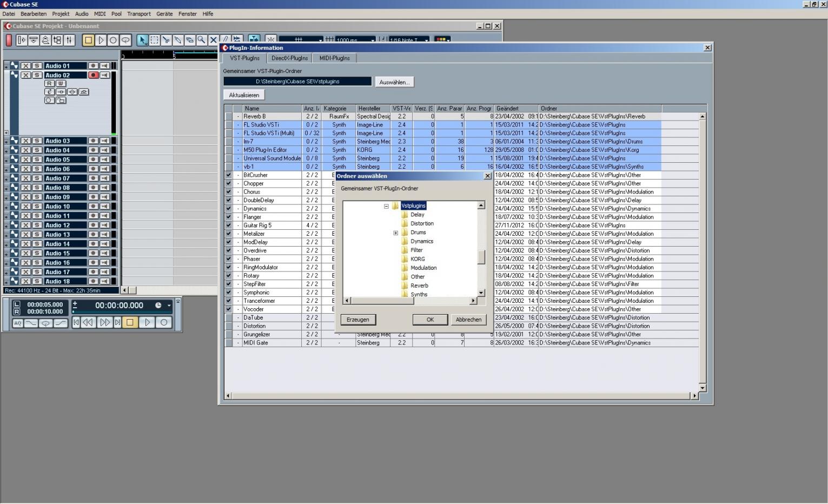Click the folder tree vertical scrollbar thumb
This screenshot has height=504, width=828.
coord(481,257)
